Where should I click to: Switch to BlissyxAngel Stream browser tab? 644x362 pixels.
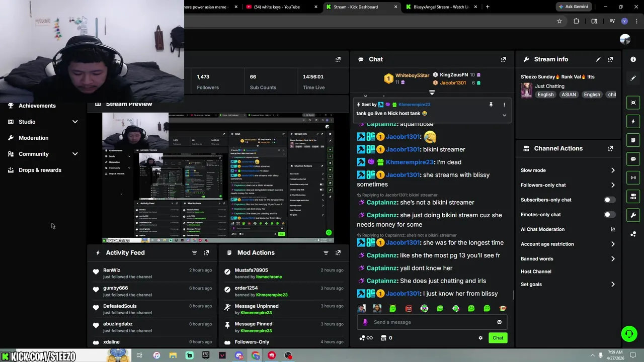(441, 7)
